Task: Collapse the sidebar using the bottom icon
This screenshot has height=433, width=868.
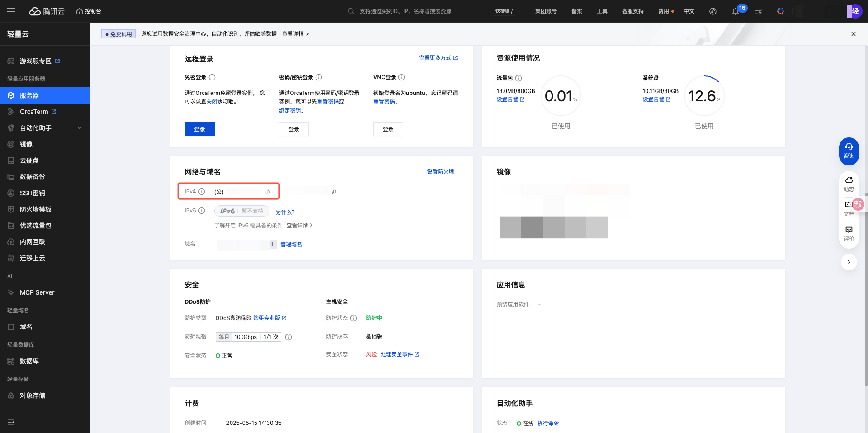Action: [x=11, y=422]
